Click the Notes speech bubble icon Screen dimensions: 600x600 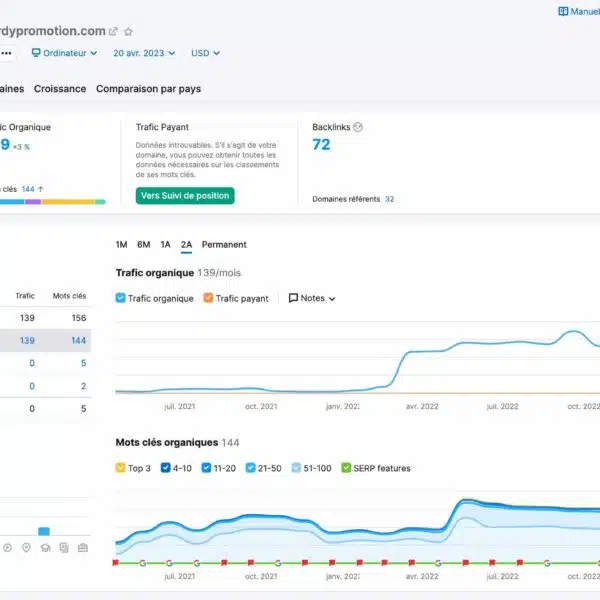[293, 298]
